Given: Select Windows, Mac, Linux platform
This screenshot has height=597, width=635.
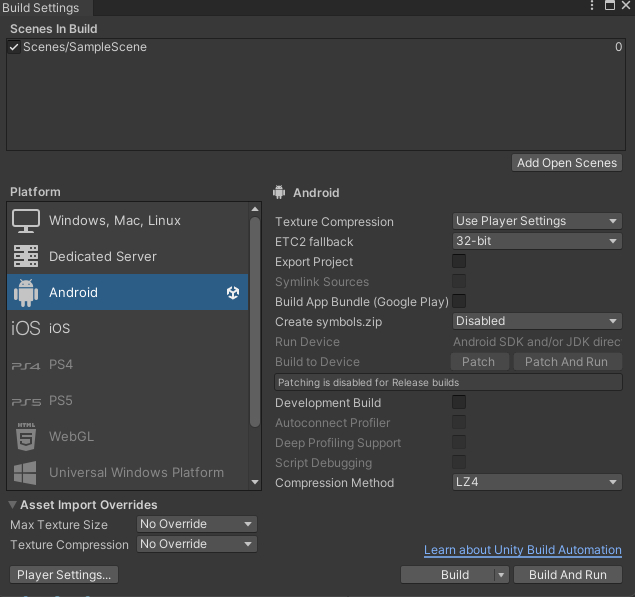Looking at the screenshot, I should (128, 220).
